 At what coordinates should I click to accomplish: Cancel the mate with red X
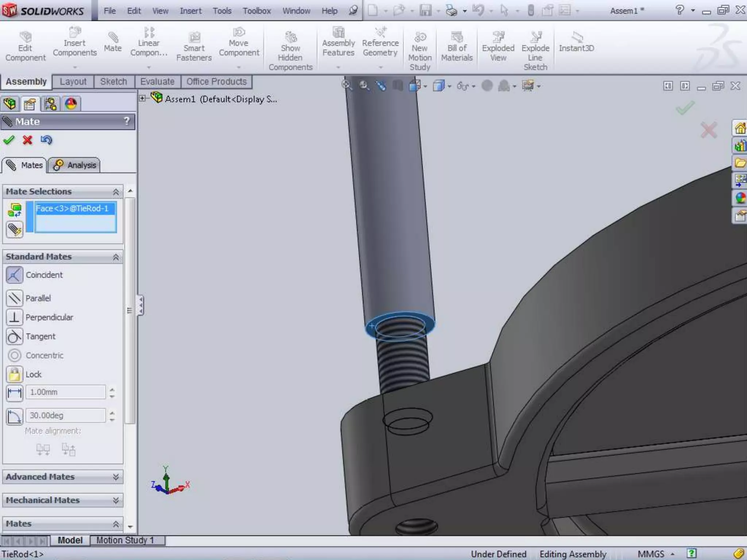tap(27, 140)
